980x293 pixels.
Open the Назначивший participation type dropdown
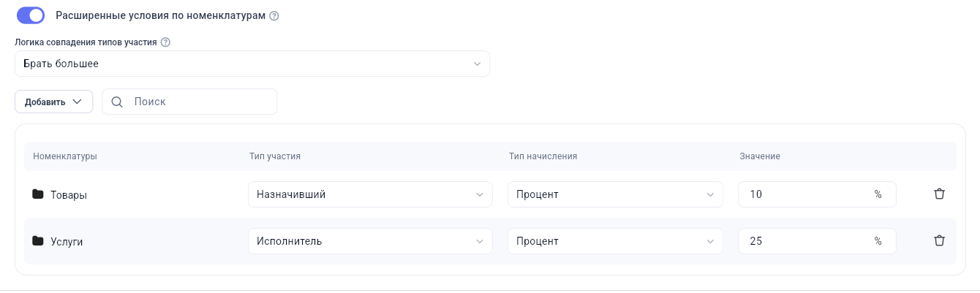[x=370, y=194]
